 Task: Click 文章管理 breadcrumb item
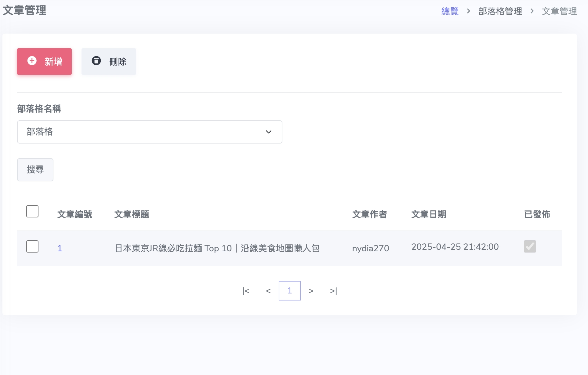(x=559, y=11)
